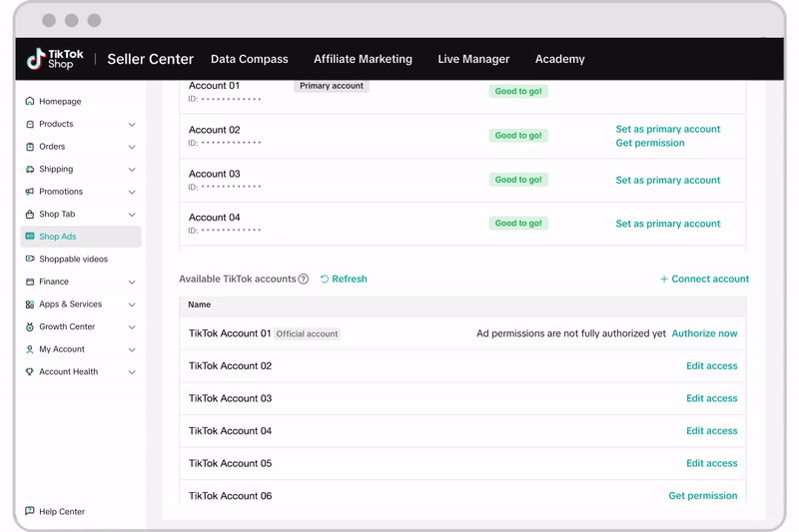This screenshot has height=532, width=799.
Task: Go to Live Manager in top bar
Action: tap(473, 59)
